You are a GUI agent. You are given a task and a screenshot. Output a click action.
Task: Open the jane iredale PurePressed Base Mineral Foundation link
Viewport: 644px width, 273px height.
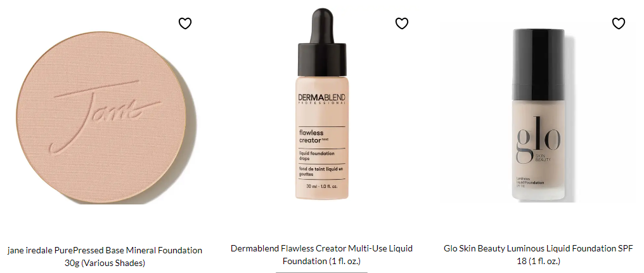pyautogui.click(x=105, y=256)
